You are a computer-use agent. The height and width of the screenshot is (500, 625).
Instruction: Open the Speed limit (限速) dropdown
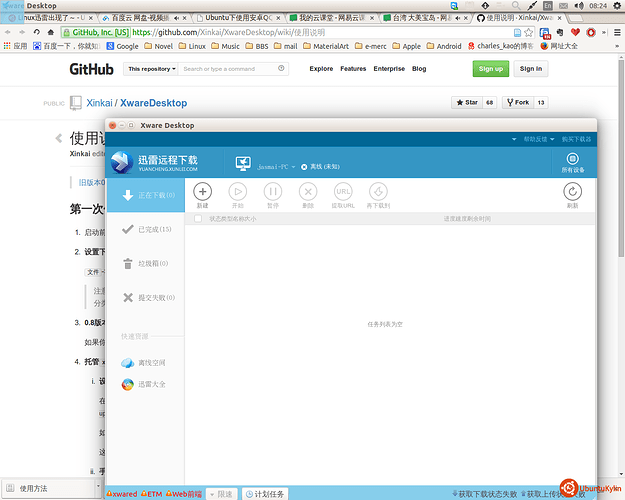222,494
